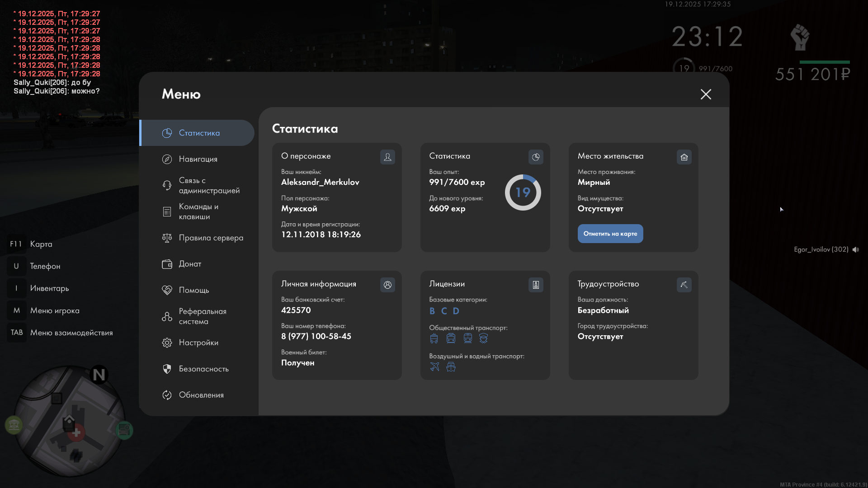
Task: Open the Навигация menu section
Action: 198,159
